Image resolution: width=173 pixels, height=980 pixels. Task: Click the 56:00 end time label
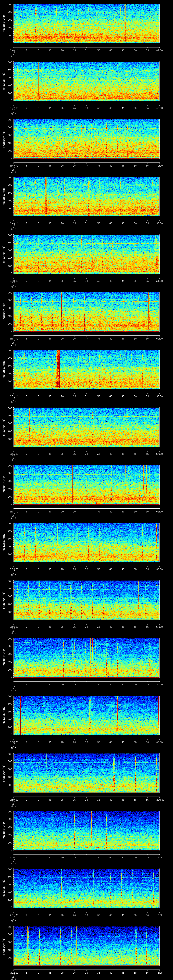tap(160, 569)
